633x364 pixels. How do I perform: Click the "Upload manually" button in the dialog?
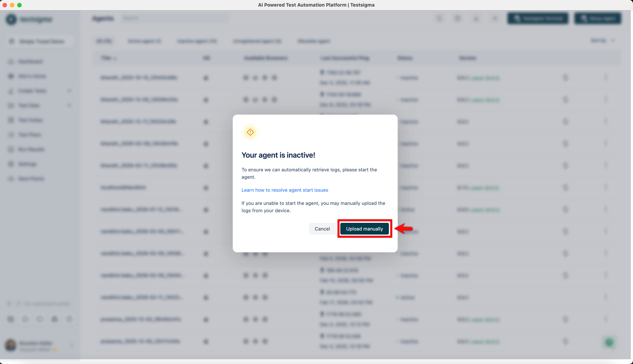click(364, 229)
